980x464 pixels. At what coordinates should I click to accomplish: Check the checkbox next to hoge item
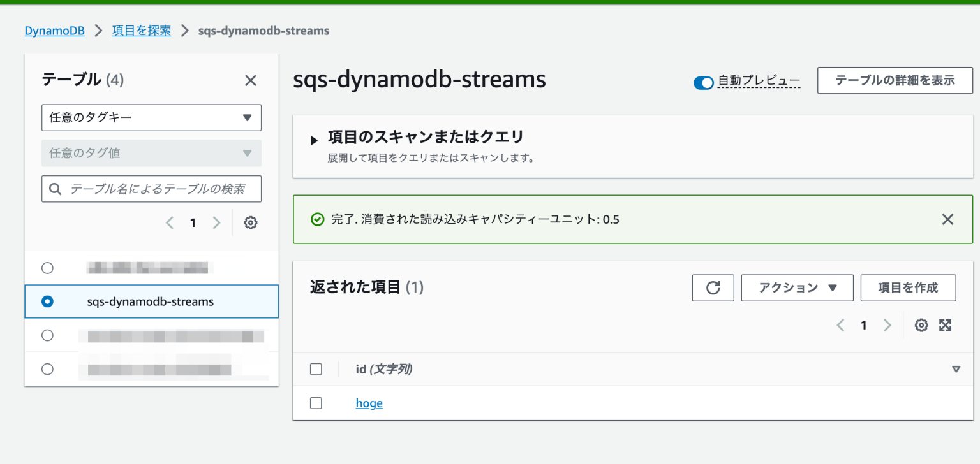(x=316, y=403)
